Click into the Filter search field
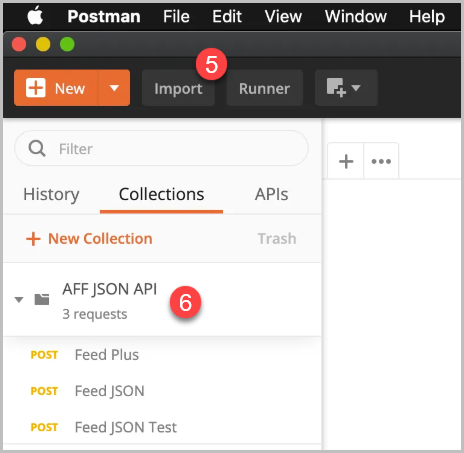464x453 pixels. tap(161, 148)
